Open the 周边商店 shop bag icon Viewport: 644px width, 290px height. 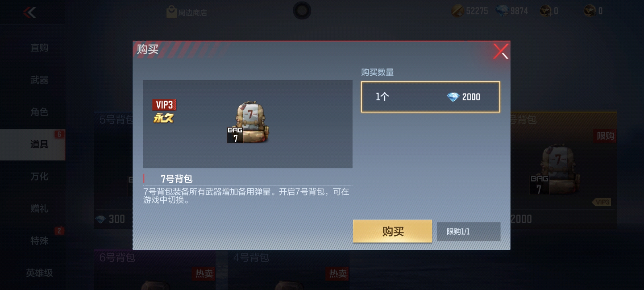(171, 12)
